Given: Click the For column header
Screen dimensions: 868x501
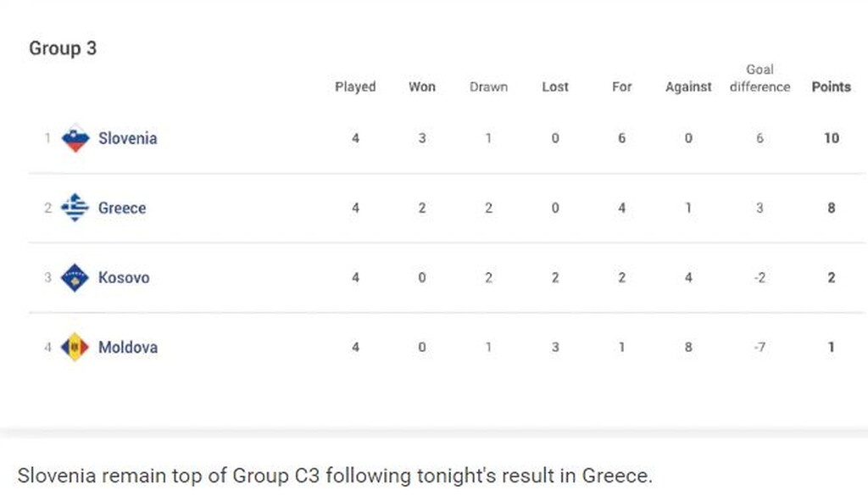Looking at the screenshot, I should (622, 86).
